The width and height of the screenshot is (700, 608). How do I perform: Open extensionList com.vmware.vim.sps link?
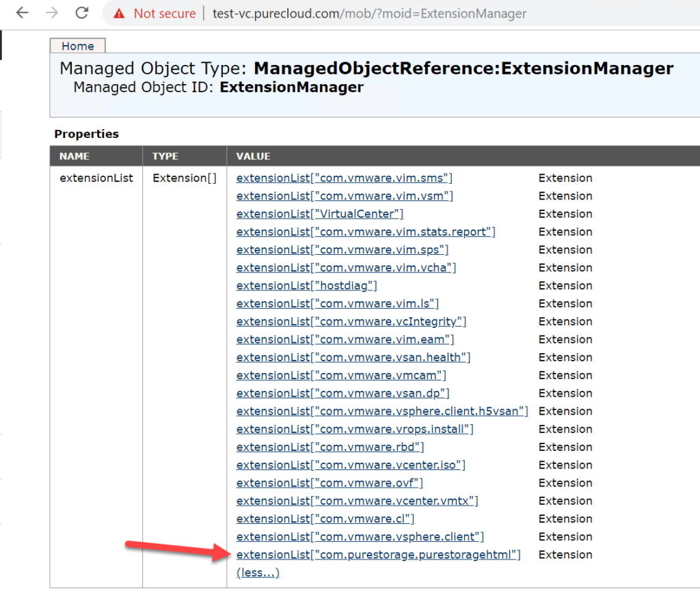tap(342, 250)
